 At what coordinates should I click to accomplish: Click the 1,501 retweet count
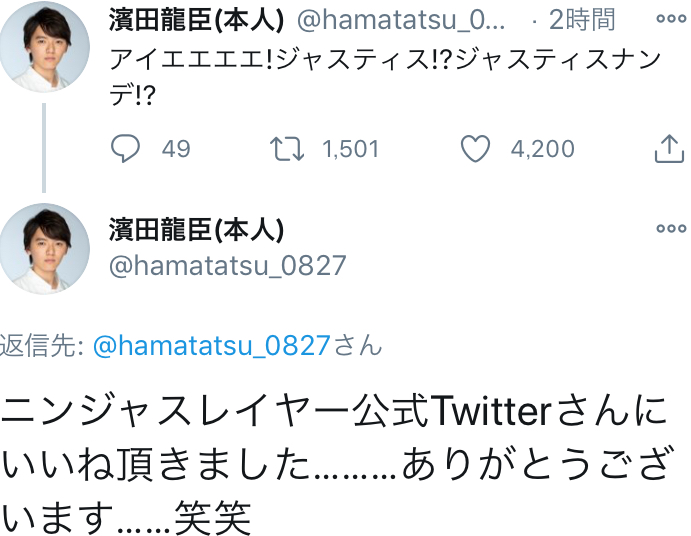click(350, 149)
